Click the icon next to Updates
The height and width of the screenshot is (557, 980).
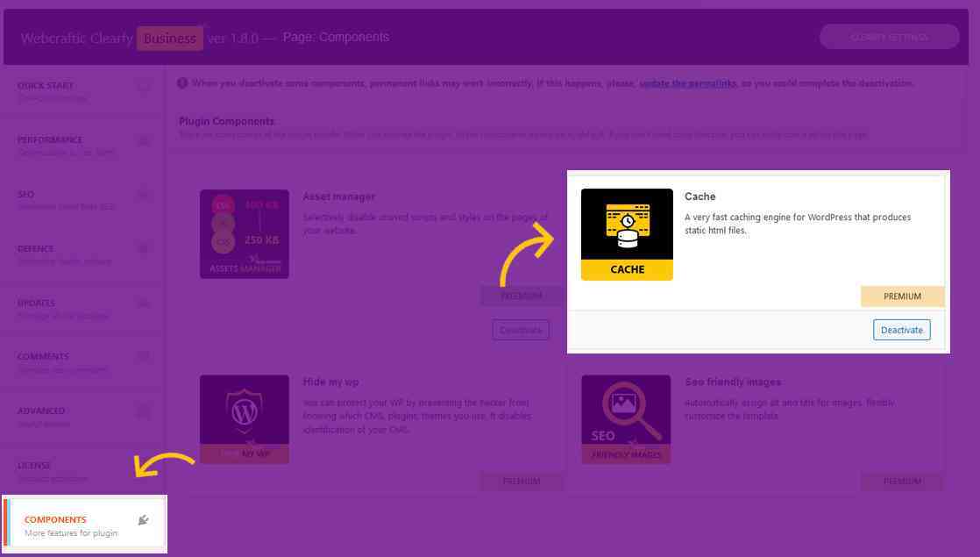pyautogui.click(x=143, y=303)
